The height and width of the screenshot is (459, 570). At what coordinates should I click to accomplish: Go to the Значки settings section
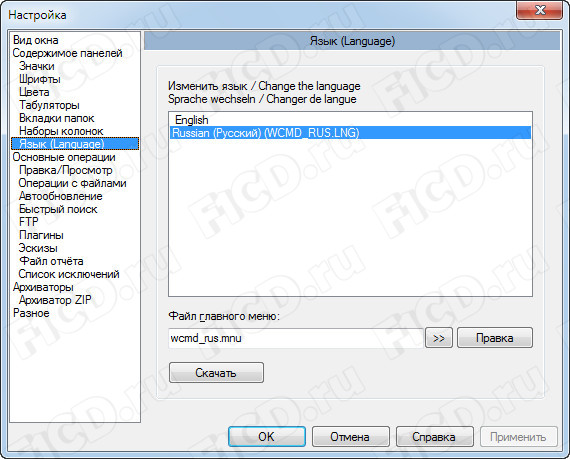37,66
